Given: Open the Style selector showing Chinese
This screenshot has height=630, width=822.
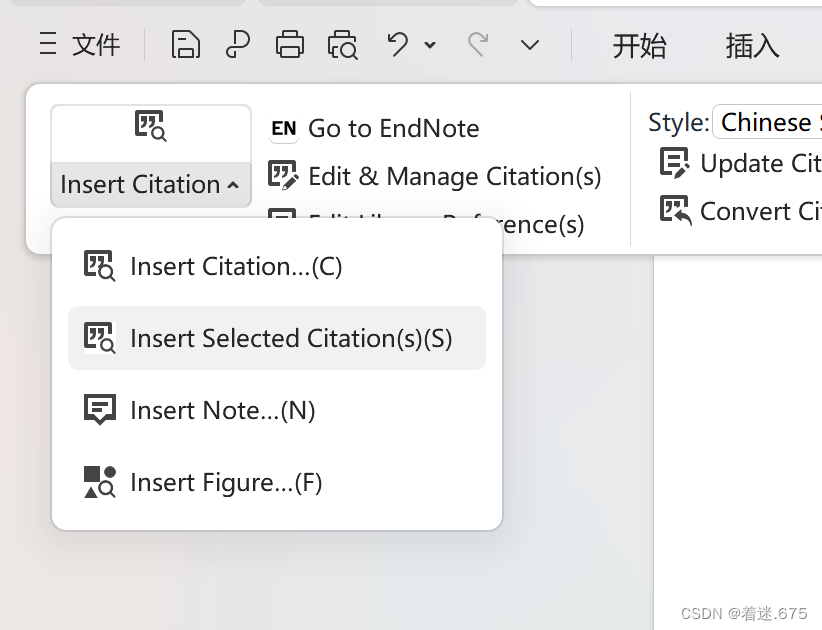Looking at the screenshot, I should click(767, 122).
